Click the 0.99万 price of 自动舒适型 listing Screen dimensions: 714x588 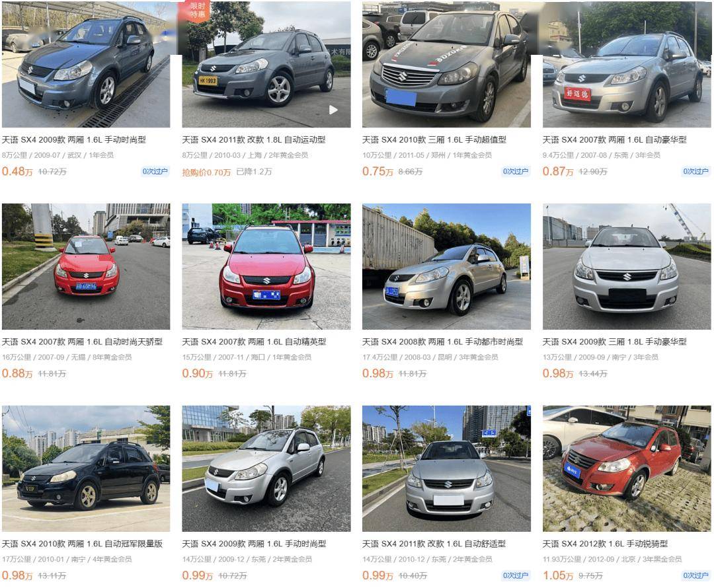(x=378, y=575)
